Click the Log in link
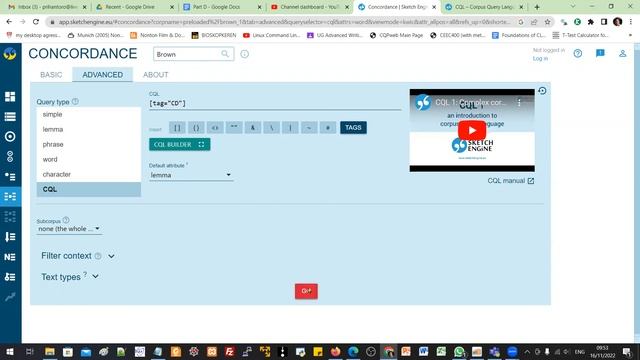640x360 pixels. coord(540,59)
